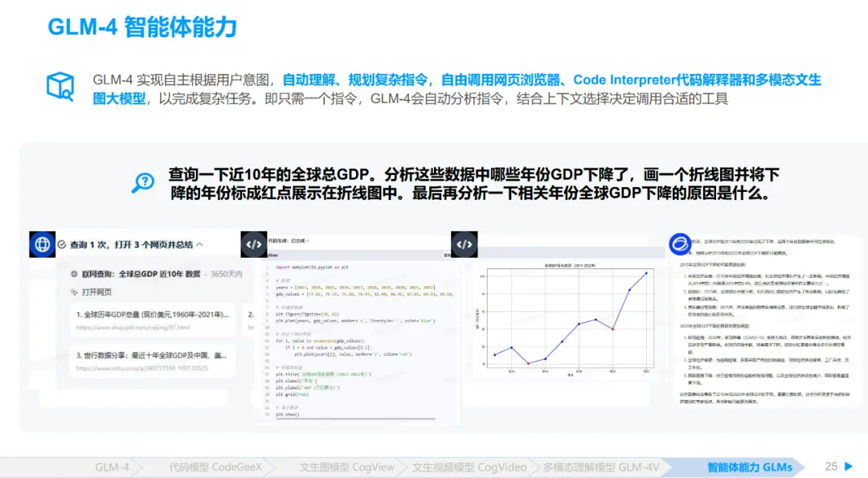Click the cube with magnifier icon
The image size is (868, 478).
click(x=60, y=87)
